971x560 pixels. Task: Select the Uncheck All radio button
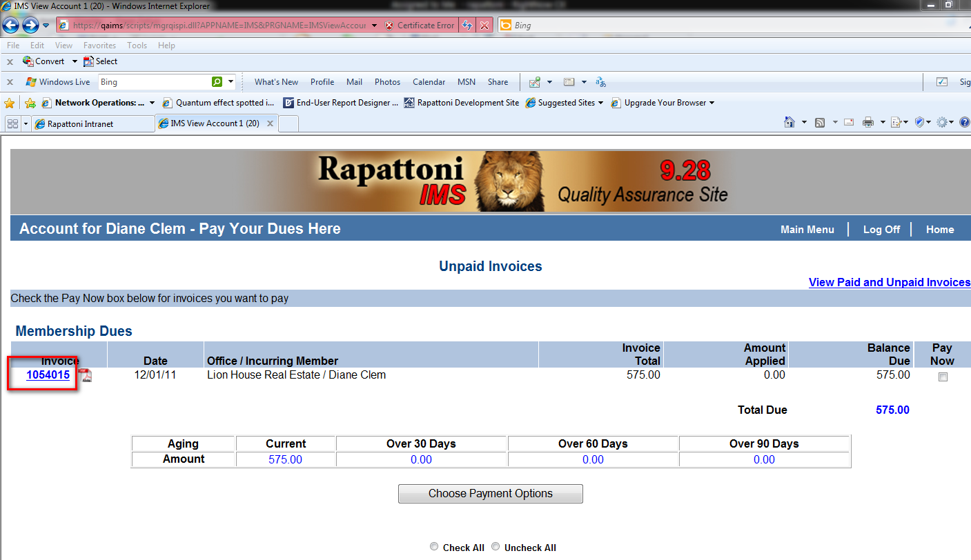[496, 547]
